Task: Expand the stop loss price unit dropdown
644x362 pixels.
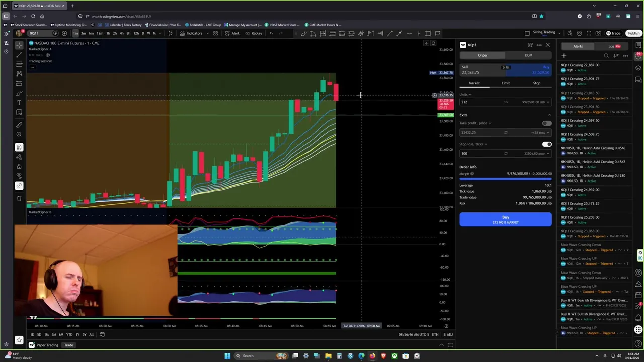Action: tap(548, 154)
